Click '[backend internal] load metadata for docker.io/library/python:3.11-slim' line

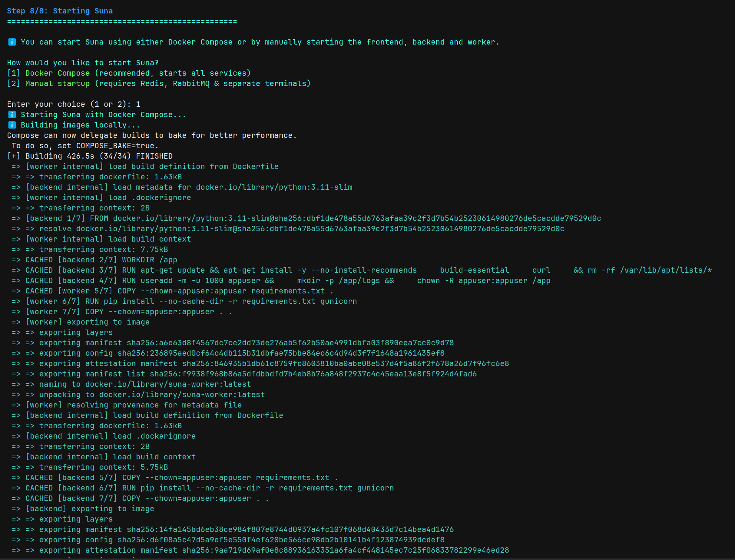pyautogui.click(x=182, y=187)
